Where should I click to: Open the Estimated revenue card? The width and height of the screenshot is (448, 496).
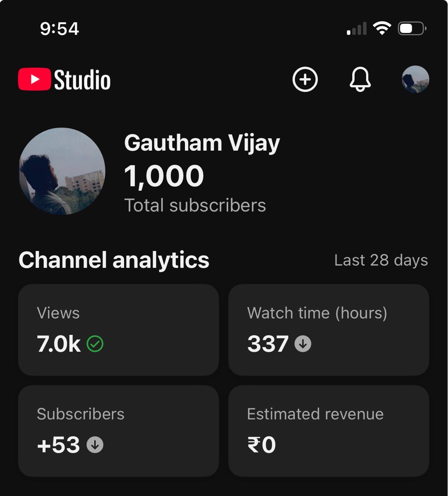click(x=328, y=431)
